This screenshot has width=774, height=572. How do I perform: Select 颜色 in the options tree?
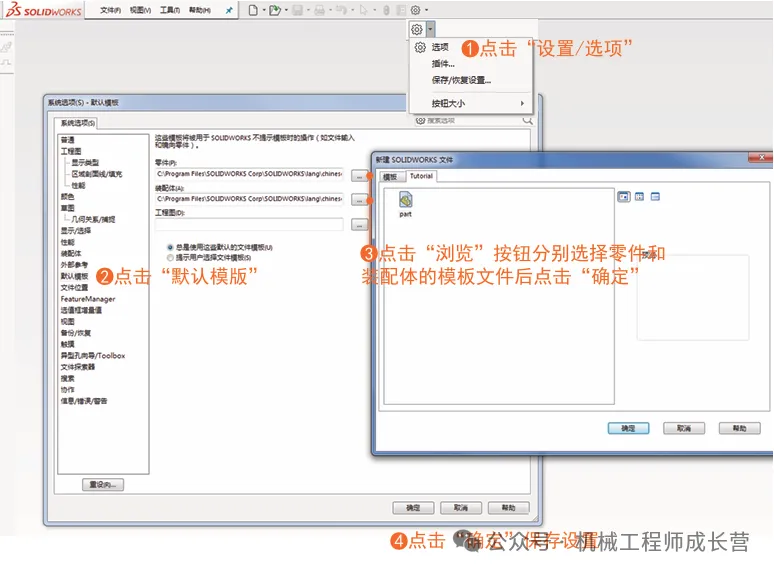pyautogui.click(x=67, y=197)
